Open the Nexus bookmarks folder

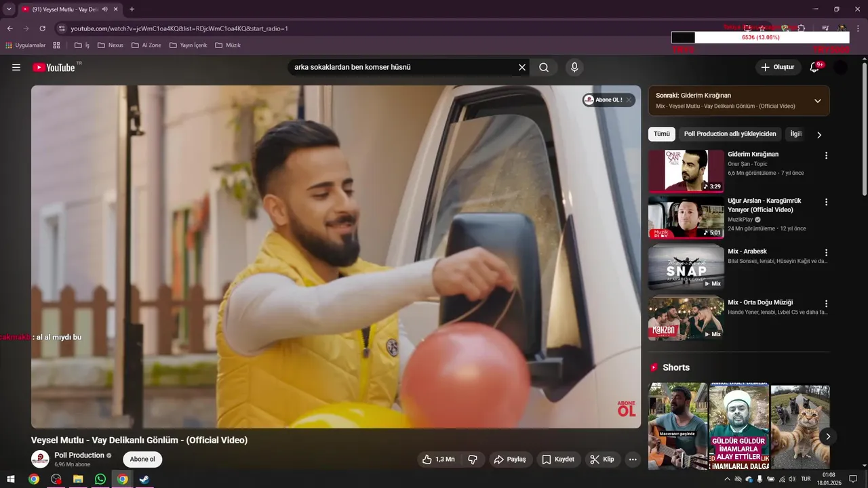tap(111, 45)
